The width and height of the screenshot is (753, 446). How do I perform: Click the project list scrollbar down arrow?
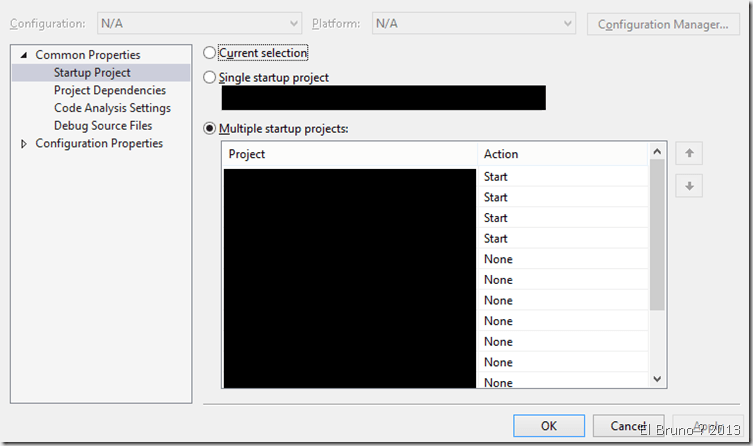coord(657,379)
